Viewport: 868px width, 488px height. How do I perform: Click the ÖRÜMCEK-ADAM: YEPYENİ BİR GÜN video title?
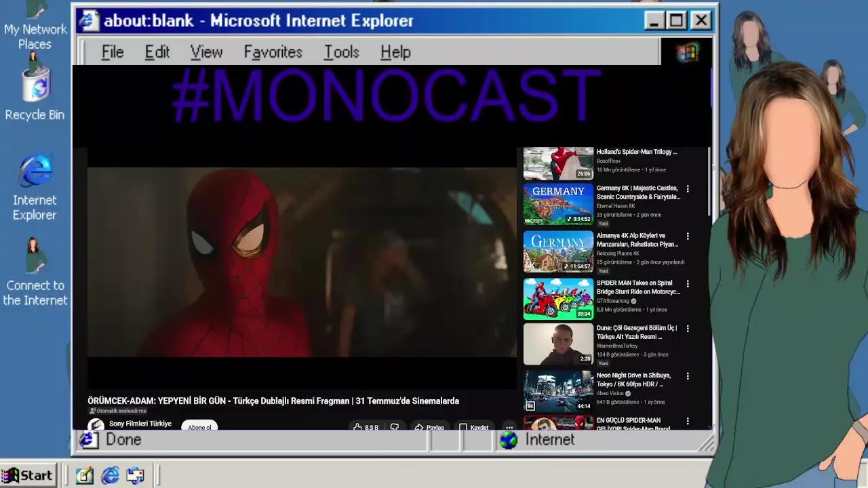pos(273,401)
